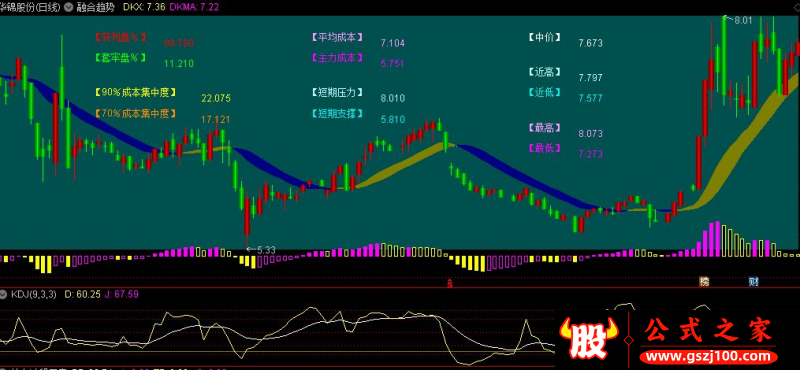Click the 华锦股份(日线) chart title

[31, 7]
